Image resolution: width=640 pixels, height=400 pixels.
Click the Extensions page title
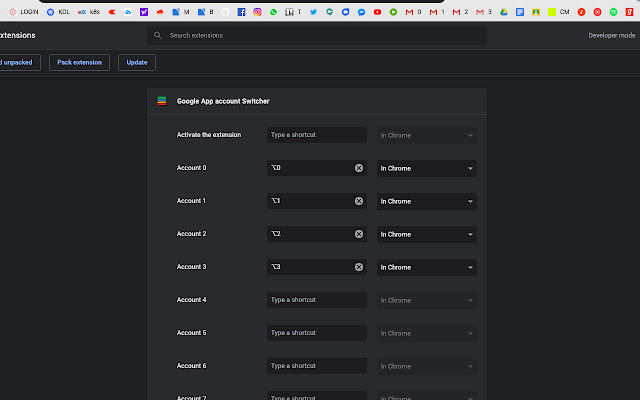18,36
